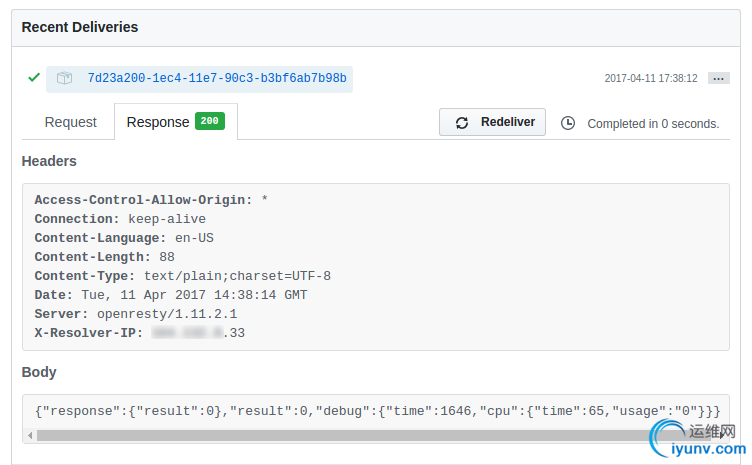Screen dimensions: 752x465
Task: Click the Access-Control-Allow-Origin header line
Action: click(x=151, y=200)
